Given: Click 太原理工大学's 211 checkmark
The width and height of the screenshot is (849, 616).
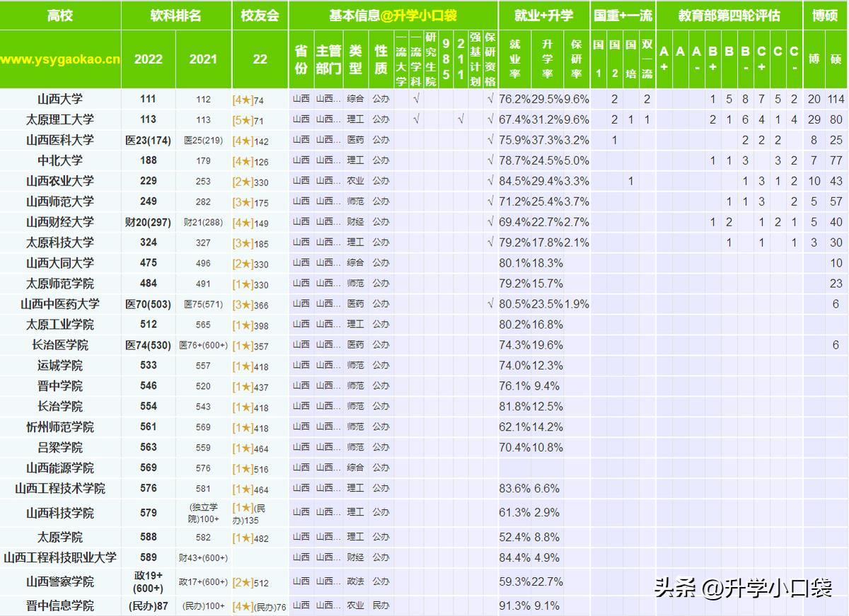Looking at the screenshot, I should [461, 120].
